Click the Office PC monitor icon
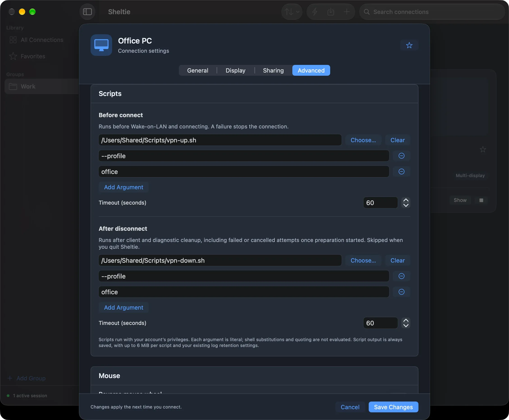This screenshot has width=509, height=420. coord(101,45)
